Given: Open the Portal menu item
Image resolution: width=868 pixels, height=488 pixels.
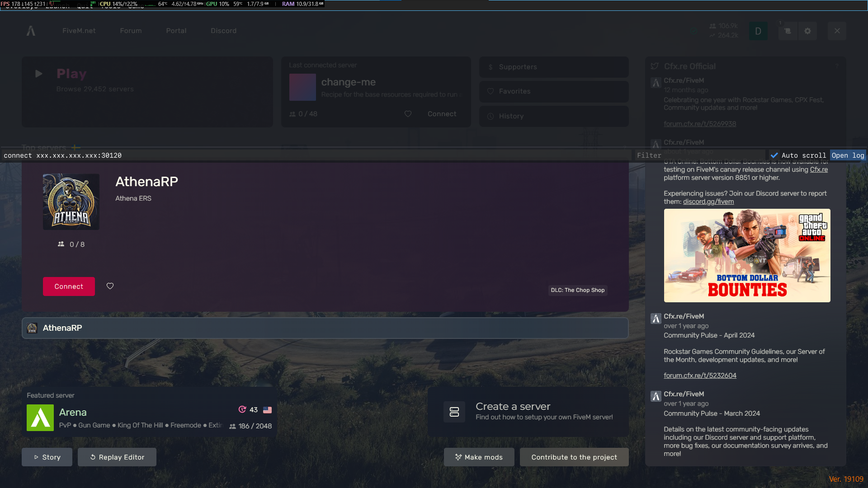Looking at the screenshot, I should click(176, 31).
